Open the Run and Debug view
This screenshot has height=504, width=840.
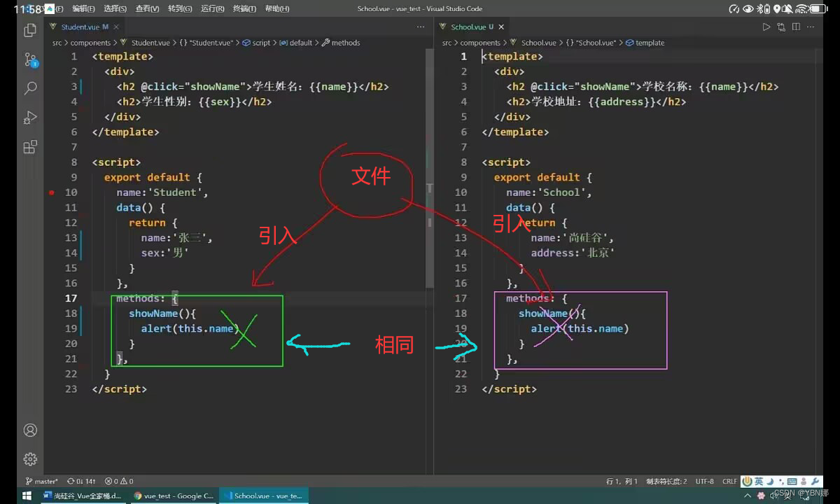coord(29,118)
